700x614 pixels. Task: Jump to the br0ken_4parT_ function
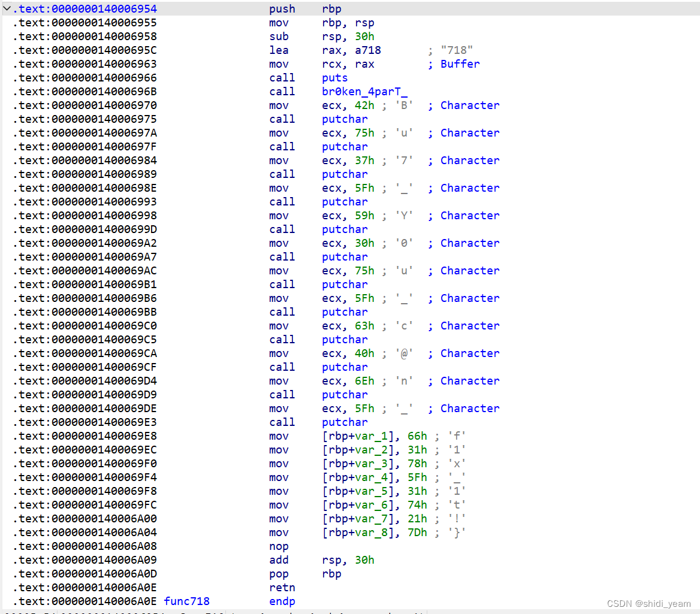(x=364, y=91)
